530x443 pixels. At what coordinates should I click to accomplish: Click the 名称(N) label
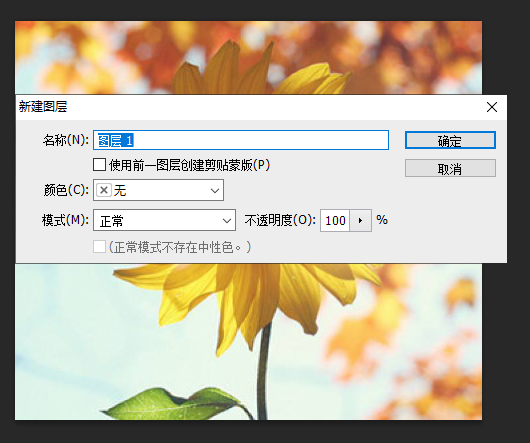pyautogui.click(x=66, y=140)
